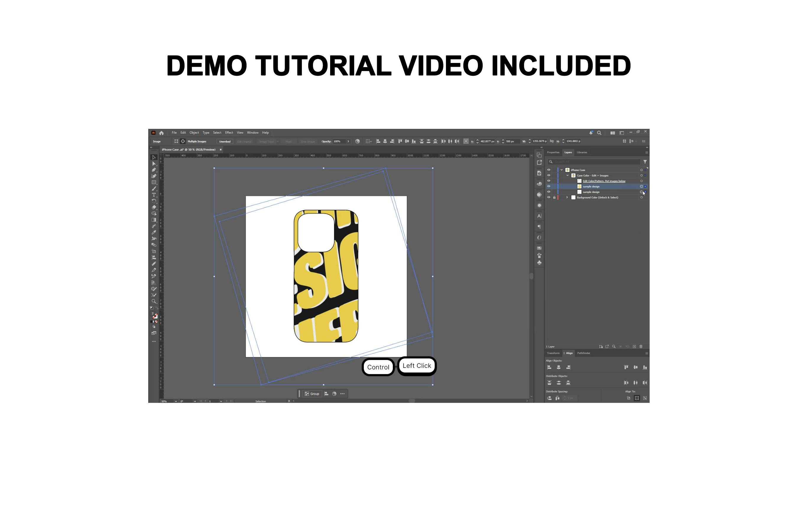Click the Multiple Images link

point(197,142)
